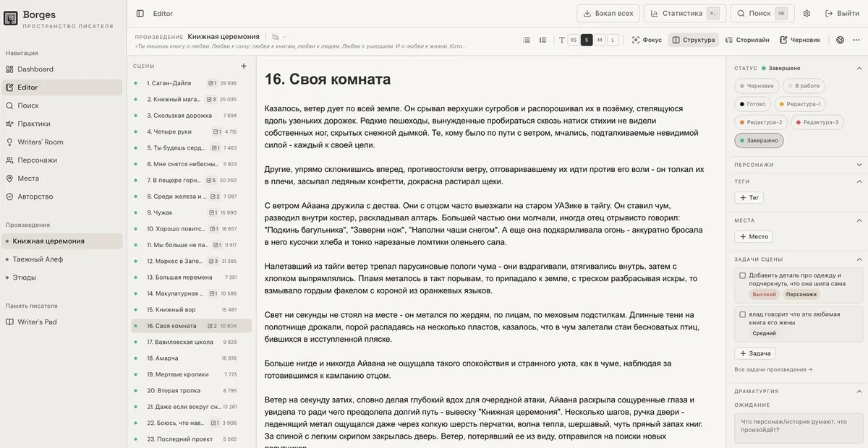This screenshot has height=448, width=868.
Task: Set status to Редактура-3
Action: 817,122
